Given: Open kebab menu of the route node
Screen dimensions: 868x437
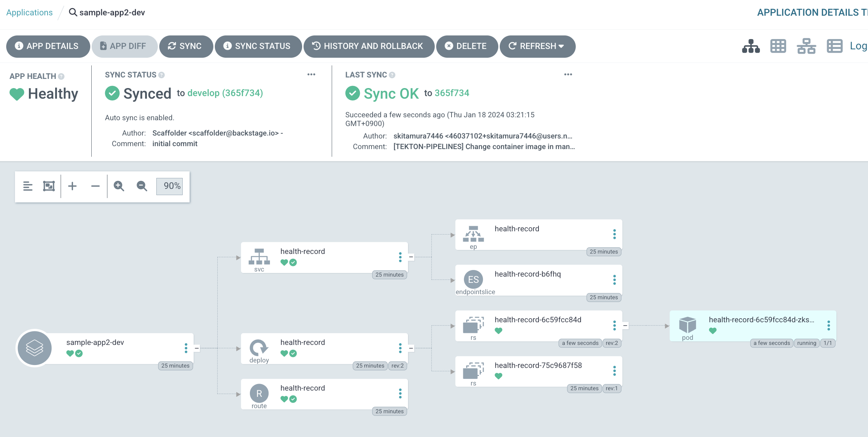Looking at the screenshot, I should pyautogui.click(x=400, y=394).
